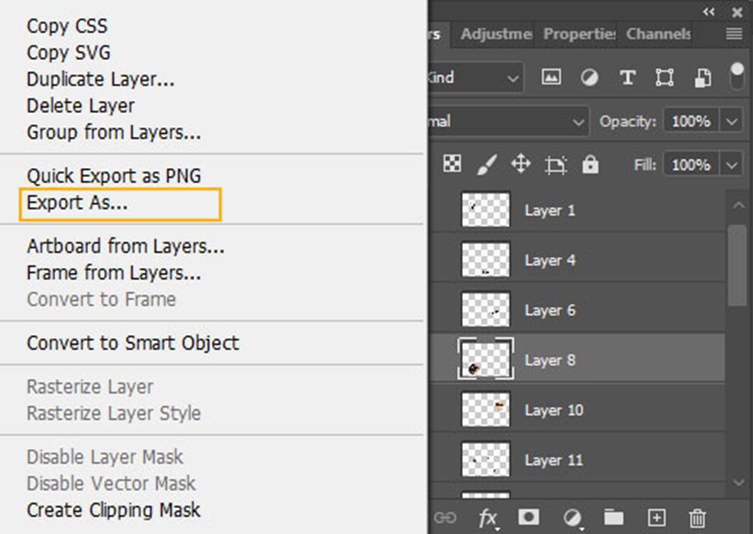Click the filter for pixel layers icon

point(551,77)
